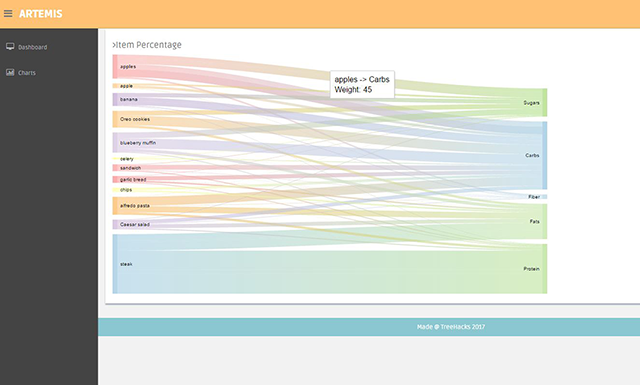The height and width of the screenshot is (385, 640).
Task: Click the garlic bread node
Action: click(x=115, y=180)
